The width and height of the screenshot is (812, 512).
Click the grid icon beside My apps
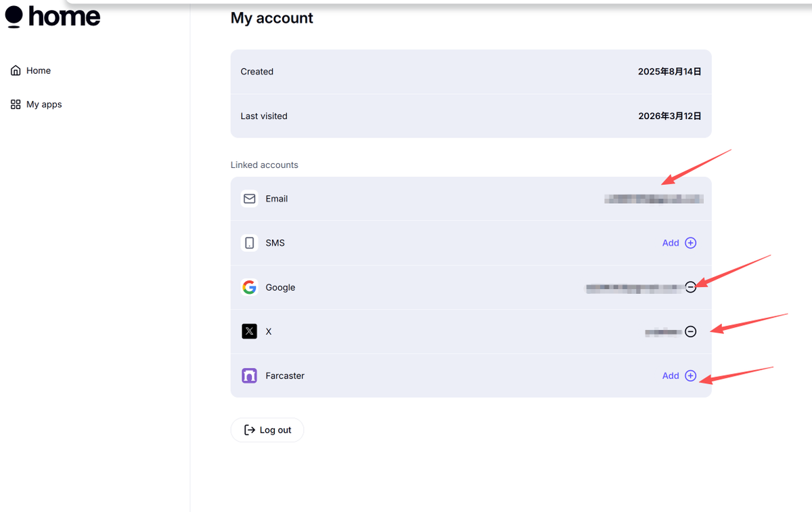point(16,104)
